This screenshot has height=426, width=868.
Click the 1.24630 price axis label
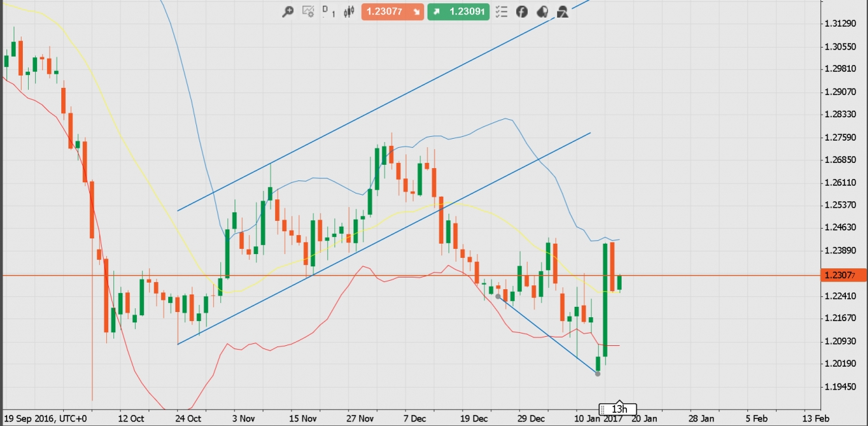coord(840,228)
